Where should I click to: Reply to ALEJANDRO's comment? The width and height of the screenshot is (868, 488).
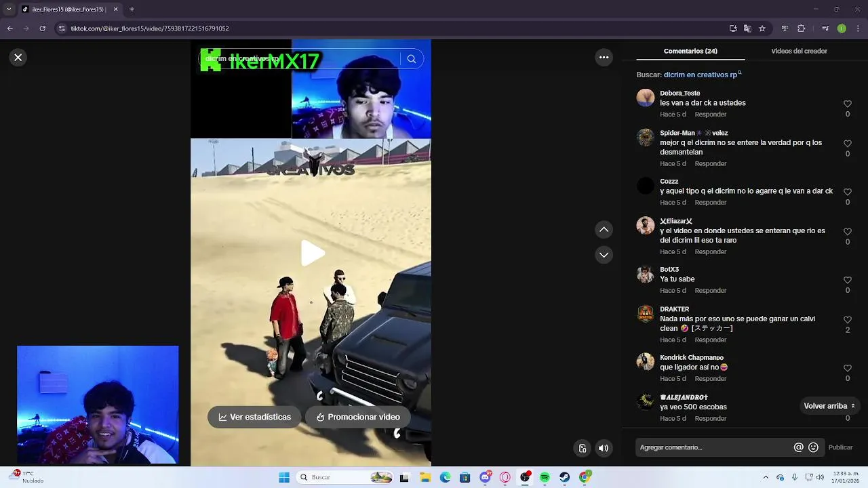(x=710, y=419)
